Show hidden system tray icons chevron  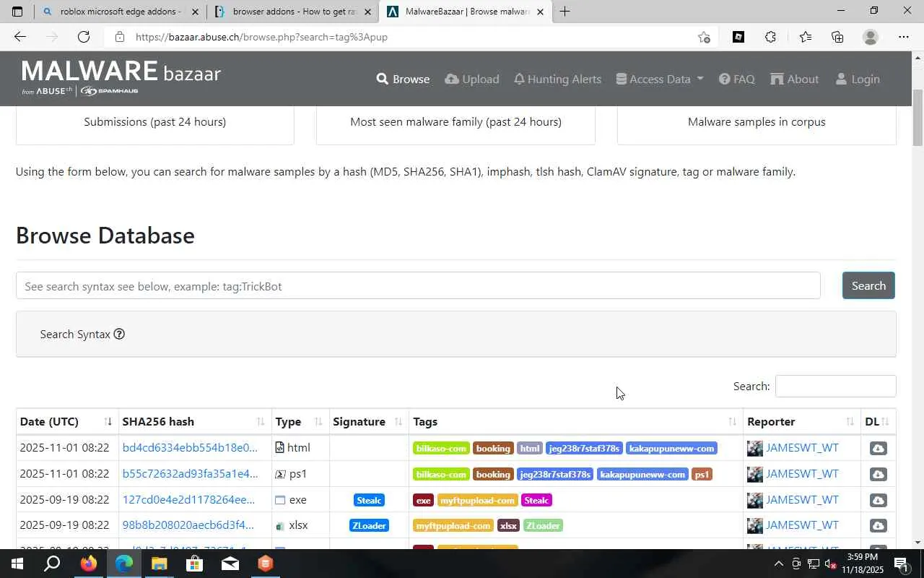pos(778,564)
